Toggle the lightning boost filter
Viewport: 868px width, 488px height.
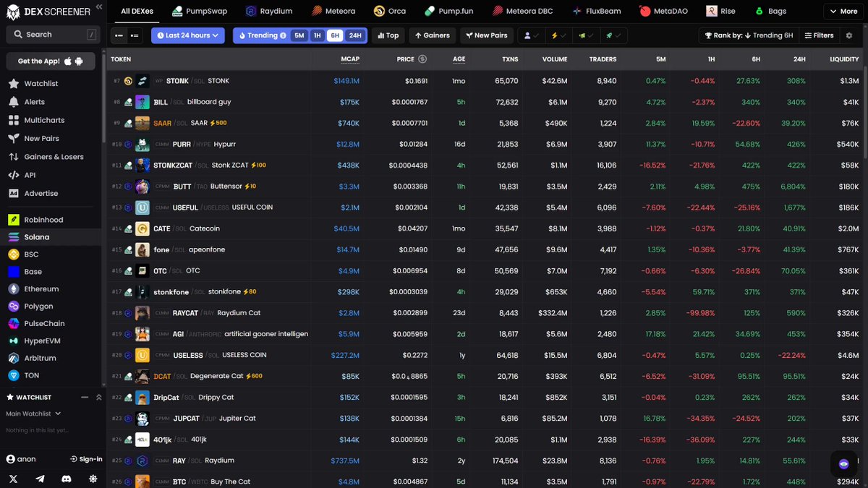(x=558, y=35)
